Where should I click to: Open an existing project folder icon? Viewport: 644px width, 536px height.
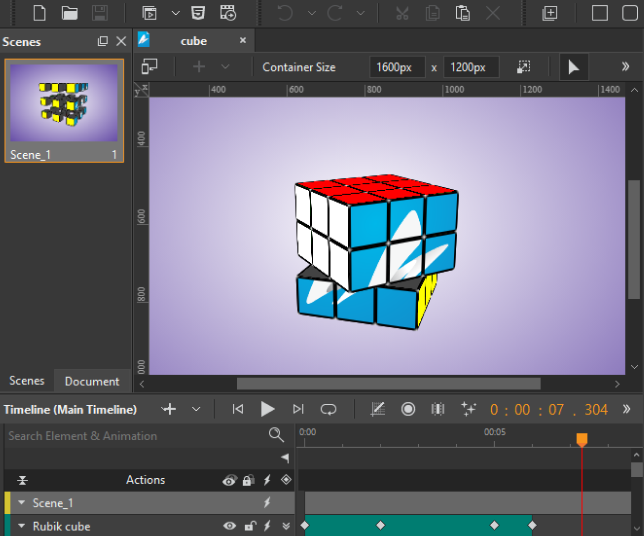tap(69, 13)
